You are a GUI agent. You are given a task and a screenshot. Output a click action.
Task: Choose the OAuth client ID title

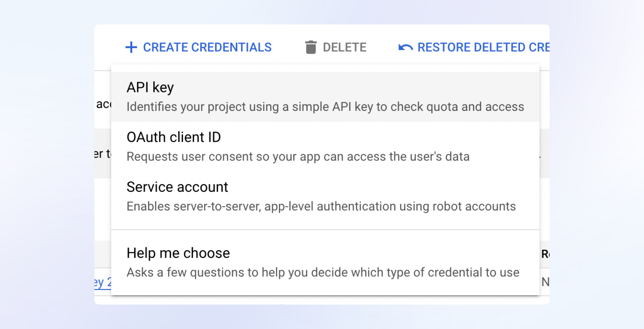click(x=174, y=137)
